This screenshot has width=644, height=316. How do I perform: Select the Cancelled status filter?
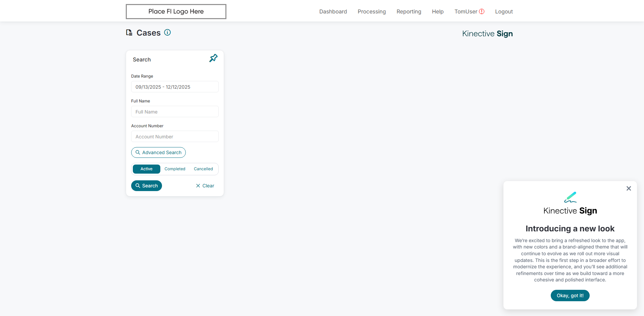tap(203, 169)
